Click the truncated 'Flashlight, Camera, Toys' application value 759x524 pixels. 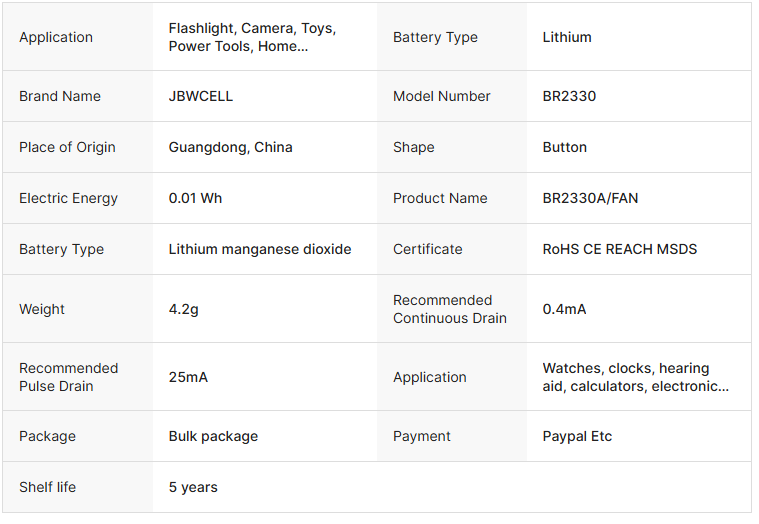point(252,37)
